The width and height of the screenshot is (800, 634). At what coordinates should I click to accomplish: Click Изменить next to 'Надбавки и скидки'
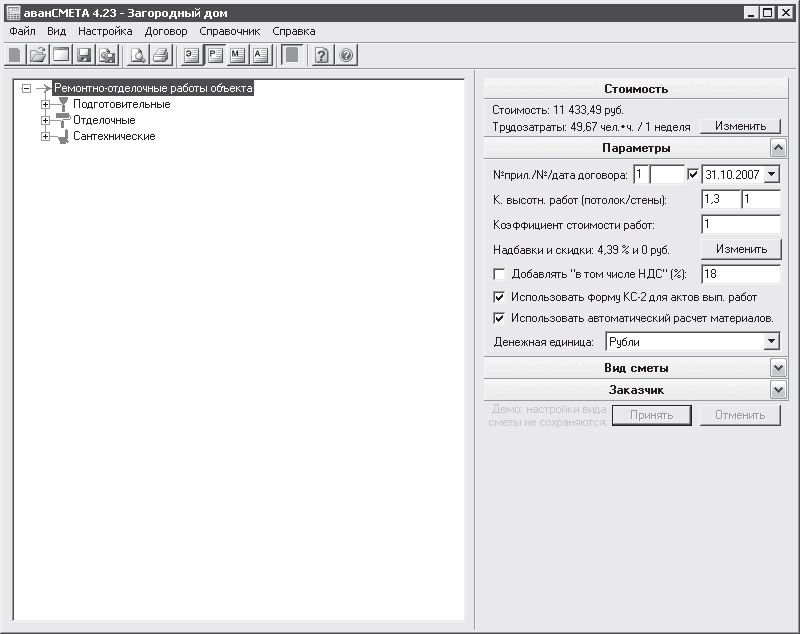tap(741, 249)
